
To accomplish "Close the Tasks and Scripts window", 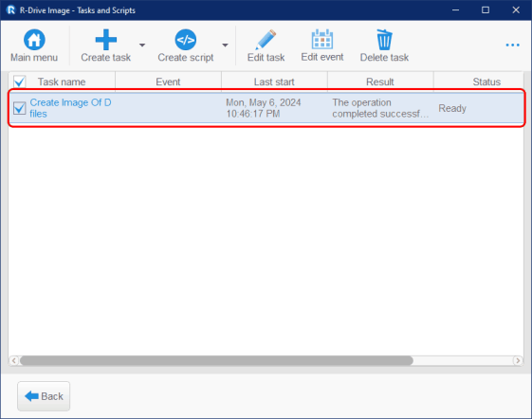I will tap(516, 10).
